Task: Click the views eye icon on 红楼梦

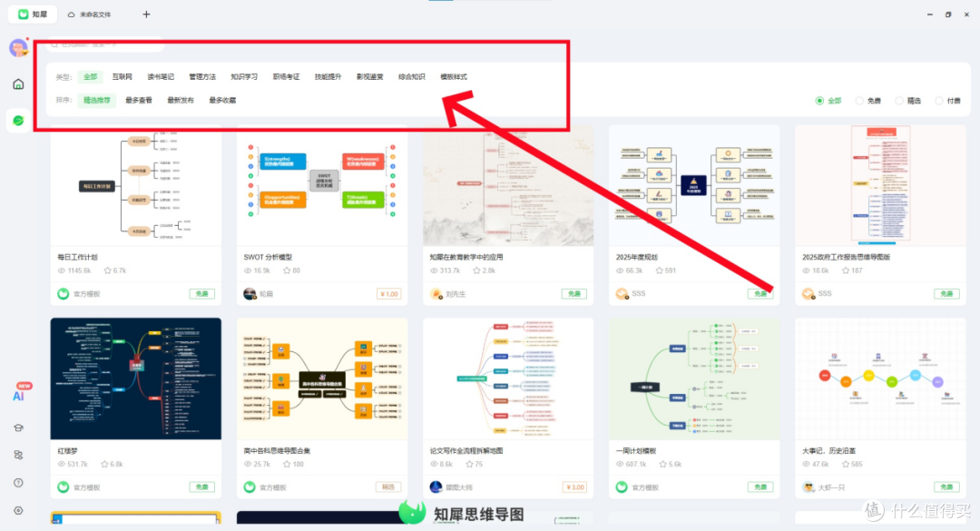Action: click(x=62, y=464)
